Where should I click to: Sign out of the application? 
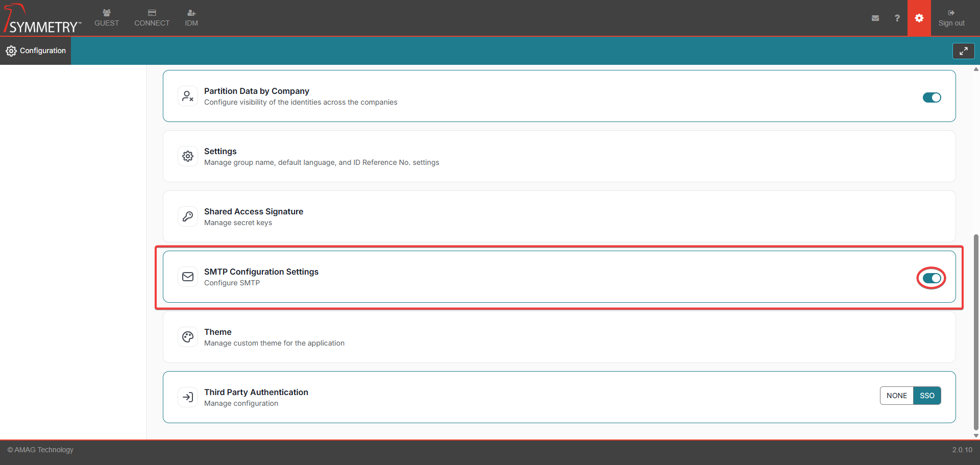coord(951,18)
